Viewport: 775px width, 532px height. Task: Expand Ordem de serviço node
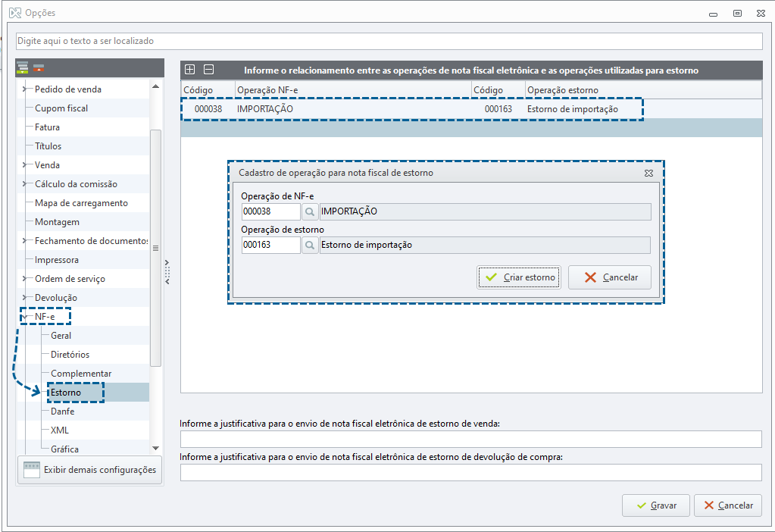pos(24,278)
